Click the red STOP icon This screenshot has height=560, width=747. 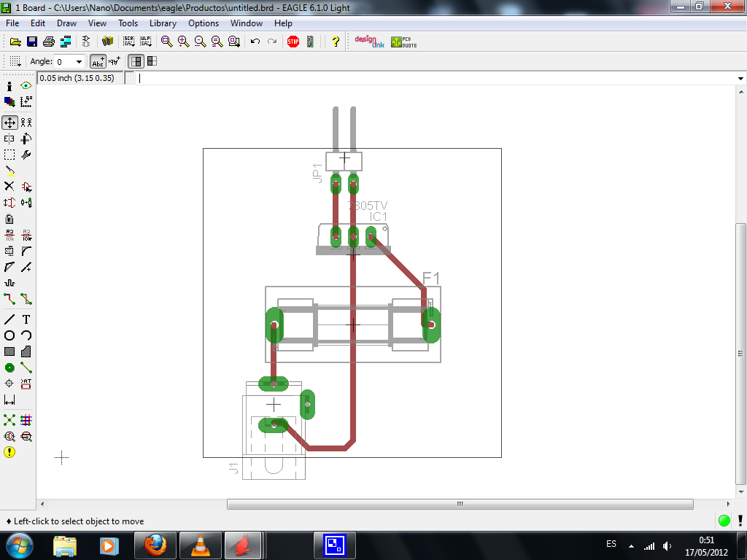pyautogui.click(x=293, y=42)
